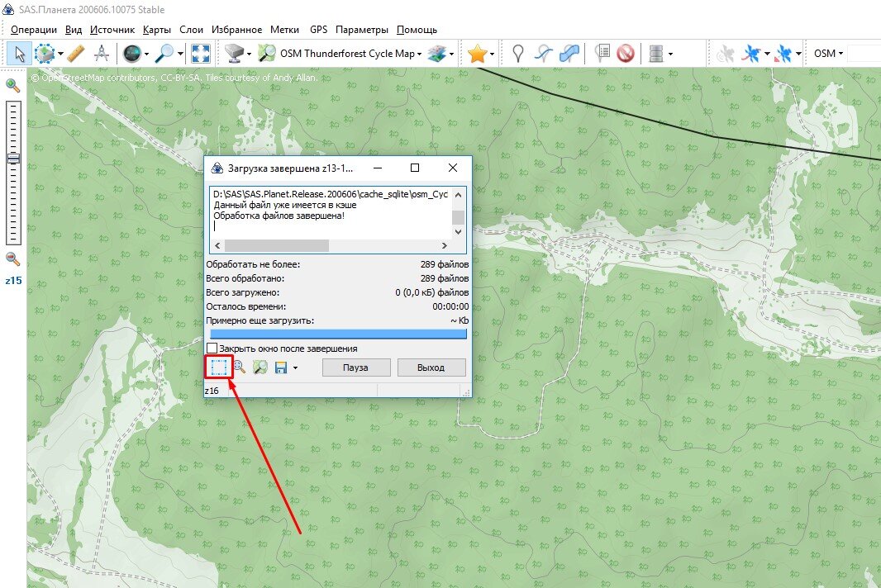The image size is (881, 588).
Task: Open the OSM search dropdown
Action: (828, 54)
